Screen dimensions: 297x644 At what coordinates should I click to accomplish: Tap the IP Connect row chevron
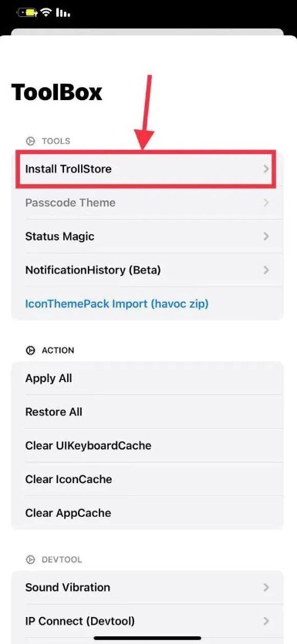[267, 621]
